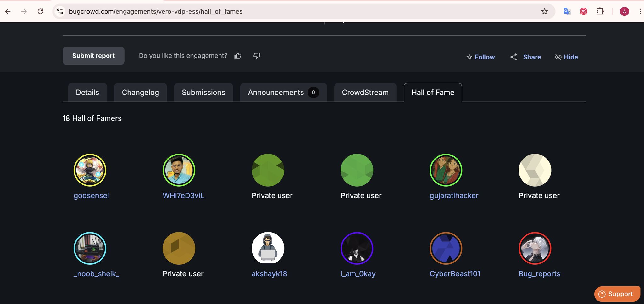
Task: Open the CyberBeast101 profile link
Action: click(455, 274)
